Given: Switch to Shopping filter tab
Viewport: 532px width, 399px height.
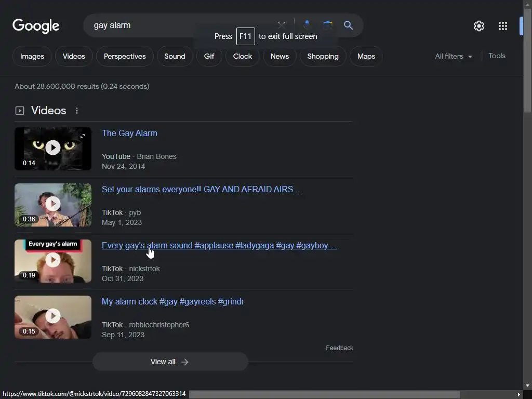Looking at the screenshot, I should [x=323, y=56].
